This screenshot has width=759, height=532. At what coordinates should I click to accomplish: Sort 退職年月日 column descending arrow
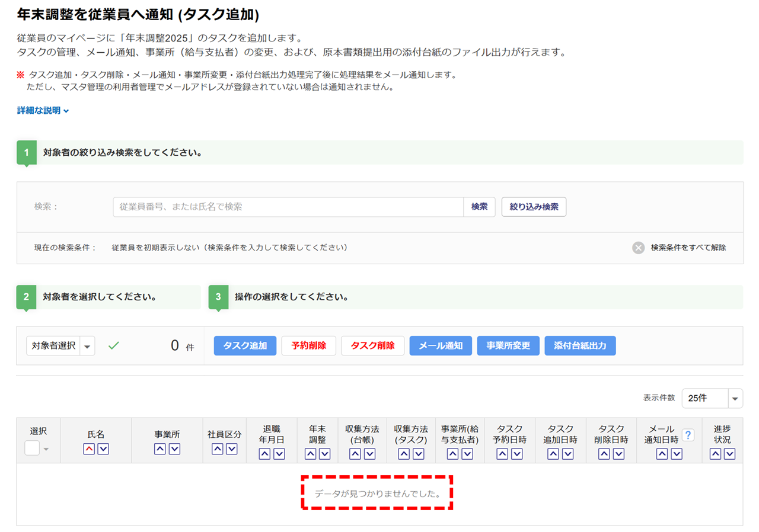279,454
